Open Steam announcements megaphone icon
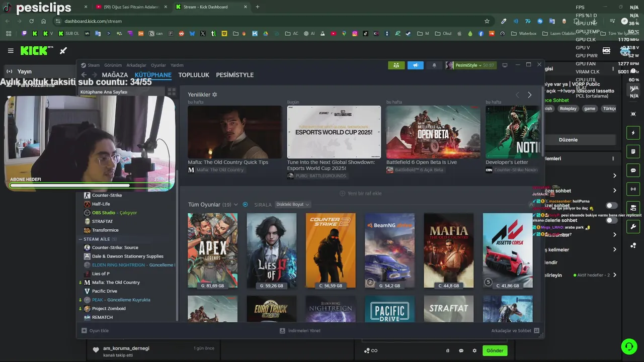The image size is (644, 362). click(x=415, y=65)
